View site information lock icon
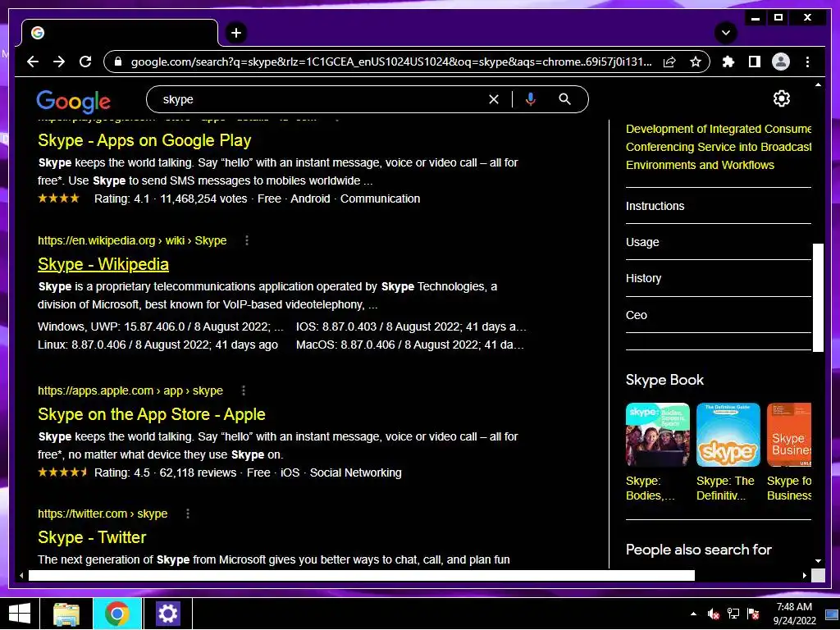The height and width of the screenshot is (630, 840). [118, 62]
